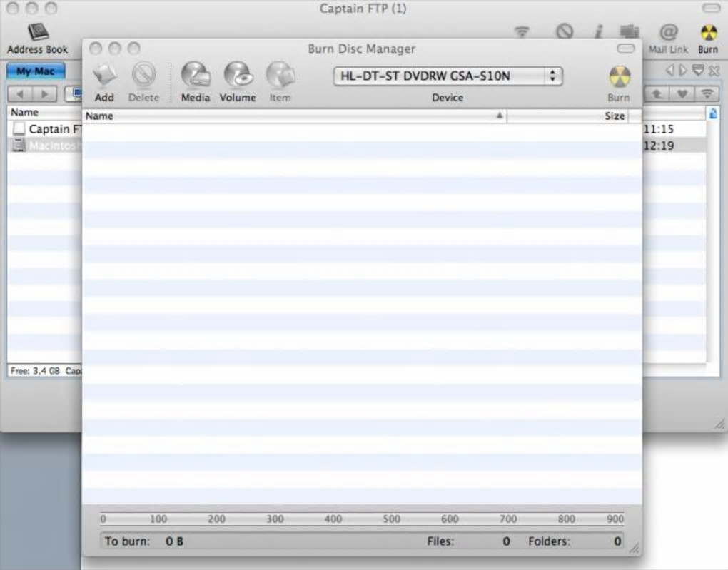This screenshot has height=570, width=728.
Task: Toggle the Captain FTP window toolbar pill button
Action: tap(712, 8)
